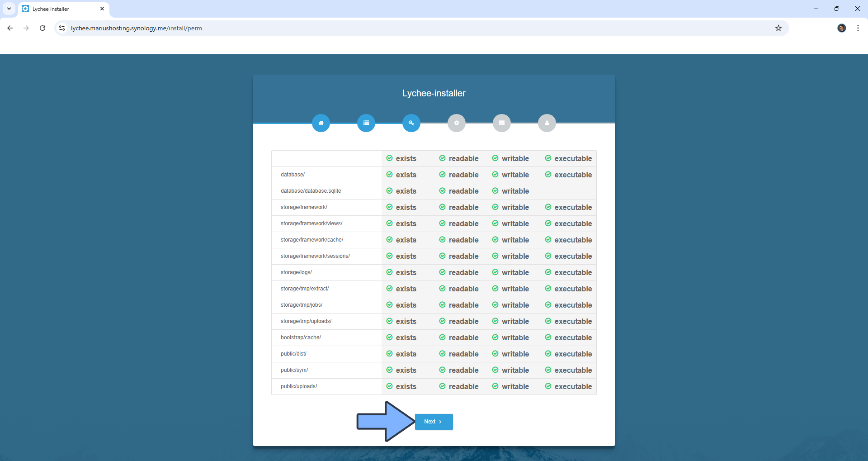Open the Chrome profile avatar
Screen dimensions: 868x461
tap(842, 28)
